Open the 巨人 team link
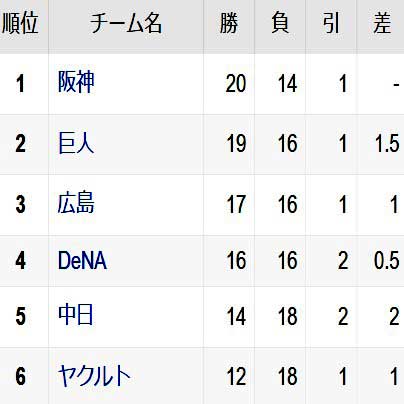 click(x=76, y=143)
